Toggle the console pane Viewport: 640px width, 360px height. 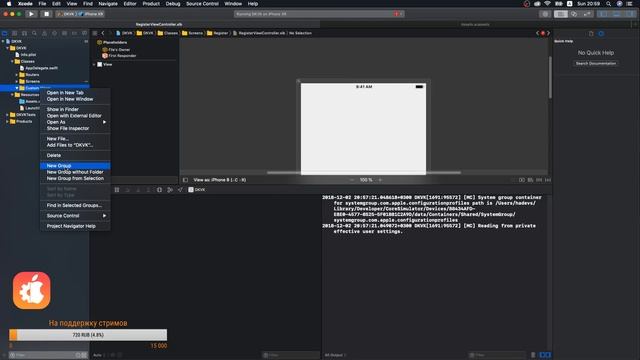click(548, 355)
